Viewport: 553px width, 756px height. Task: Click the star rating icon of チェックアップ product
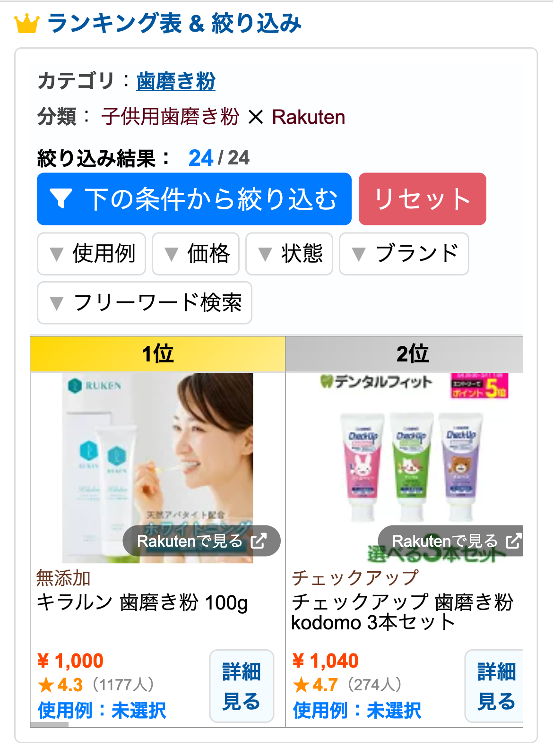tap(301, 685)
